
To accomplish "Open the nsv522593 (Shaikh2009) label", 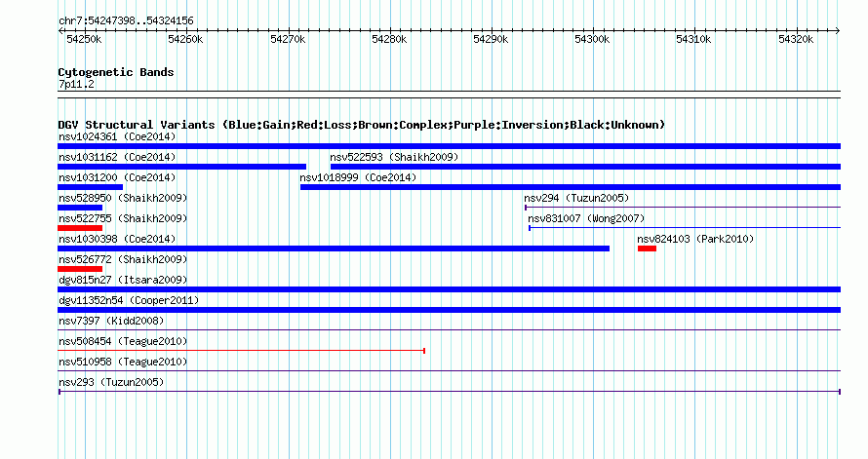I will pos(394,157).
